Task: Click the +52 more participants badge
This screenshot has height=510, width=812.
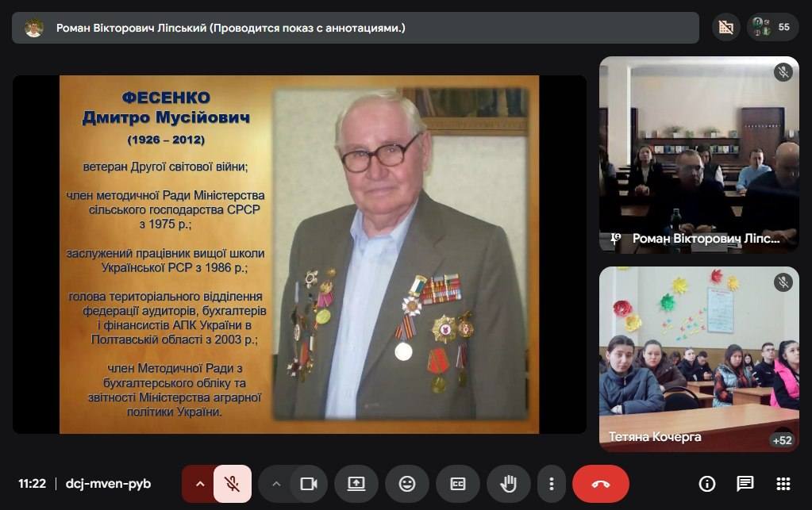Action: coord(782,440)
